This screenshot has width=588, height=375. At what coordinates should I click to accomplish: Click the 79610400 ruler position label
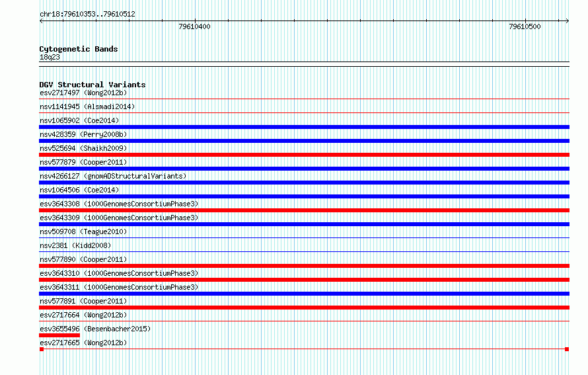click(x=194, y=26)
